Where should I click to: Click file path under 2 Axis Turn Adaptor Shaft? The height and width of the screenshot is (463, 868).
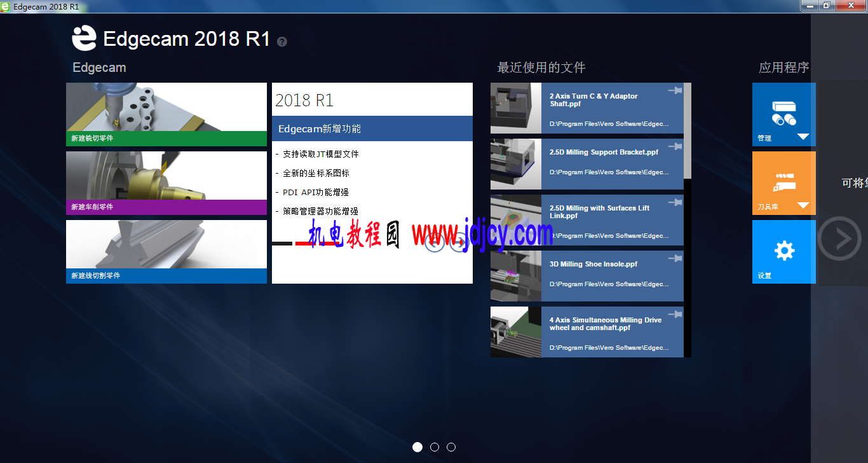click(609, 124)
